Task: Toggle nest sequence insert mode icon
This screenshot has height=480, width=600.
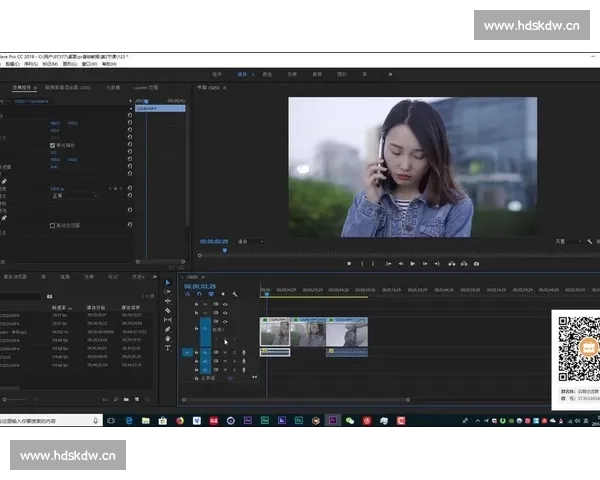Action: (188, 294)
